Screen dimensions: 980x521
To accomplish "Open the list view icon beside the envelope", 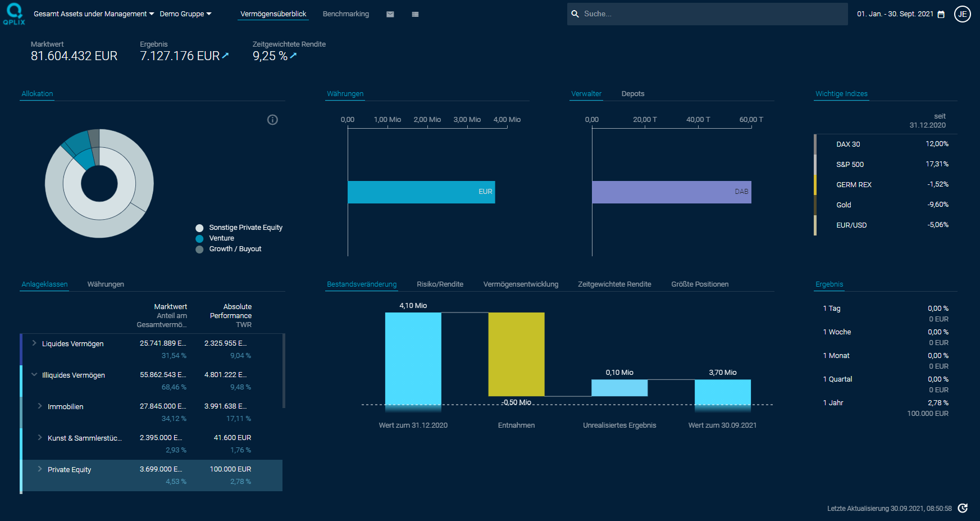I will 415,14.
